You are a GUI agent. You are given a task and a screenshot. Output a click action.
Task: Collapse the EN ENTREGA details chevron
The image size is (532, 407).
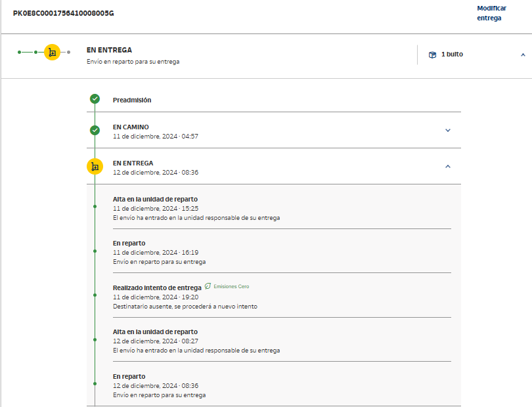[x=448, y=166]
